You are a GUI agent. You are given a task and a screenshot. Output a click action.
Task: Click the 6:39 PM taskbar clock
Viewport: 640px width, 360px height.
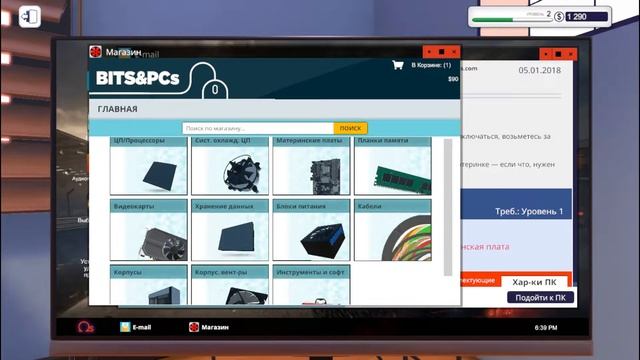pos(546,327)
